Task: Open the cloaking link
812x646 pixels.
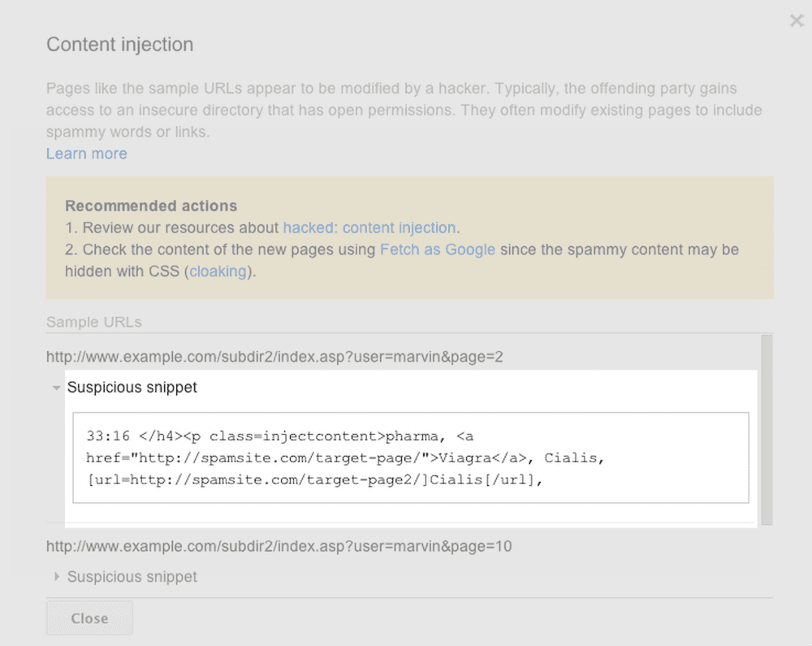Action: pyautogui.click(x=218, y=271)
